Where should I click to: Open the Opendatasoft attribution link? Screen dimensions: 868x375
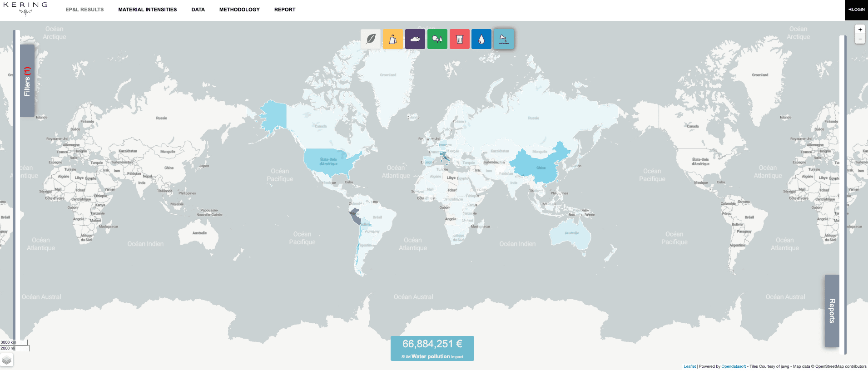pyautogui.click(x=734, y=366)
